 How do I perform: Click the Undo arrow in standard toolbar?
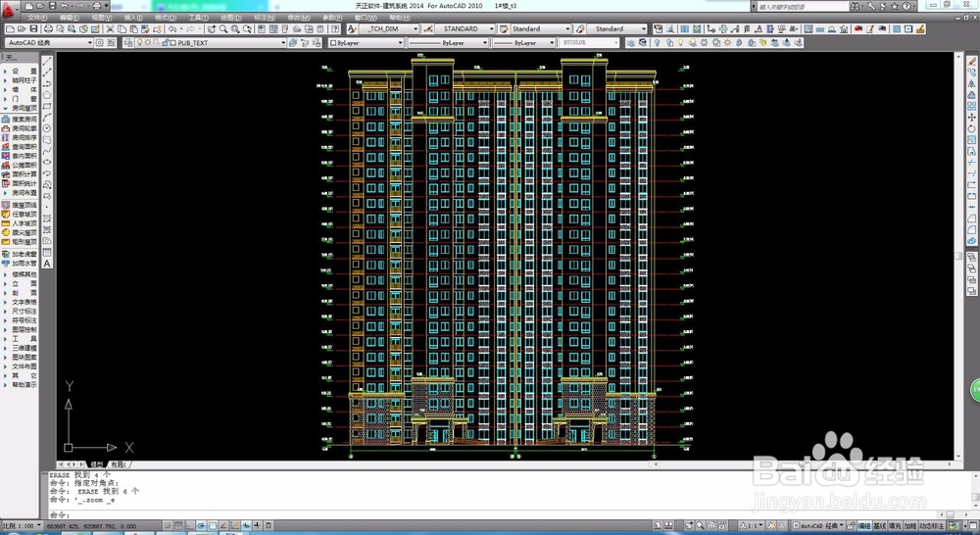pyautogui.click(x=171, y=28)
